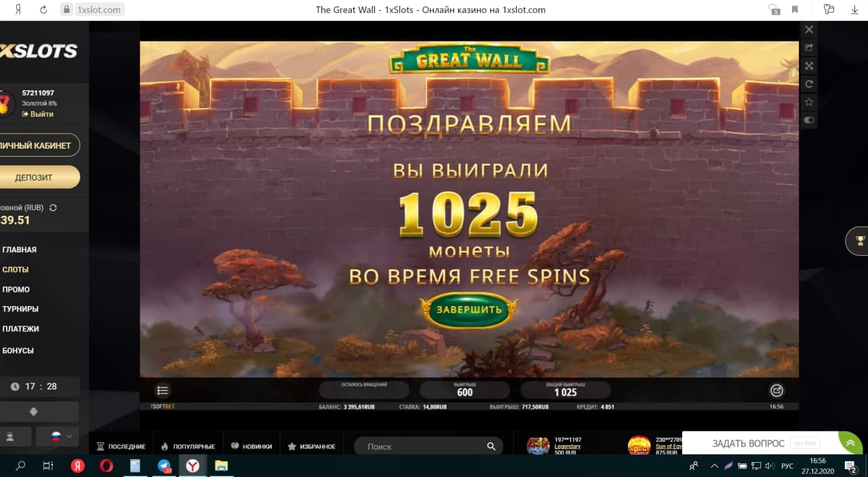Click the Выйти logout link
Image resolution: width=868 pixels, height=477 pixels.
(37, 114)
